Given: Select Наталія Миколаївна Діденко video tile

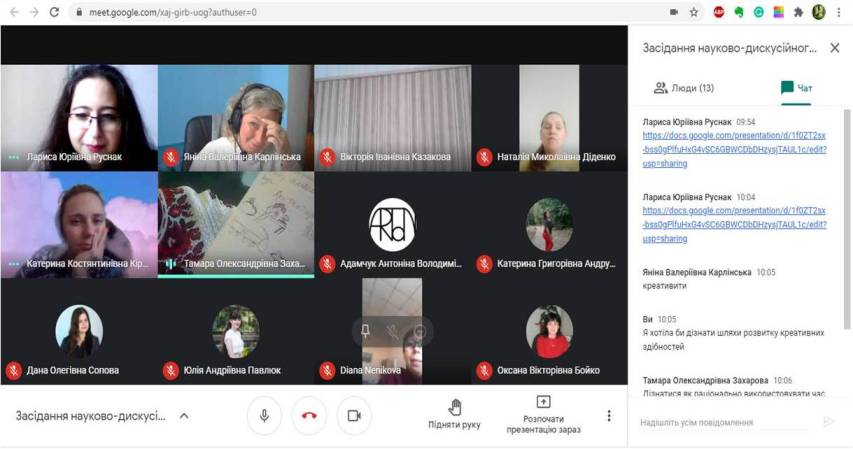Looking at the screenshot, I should (549, 118).
